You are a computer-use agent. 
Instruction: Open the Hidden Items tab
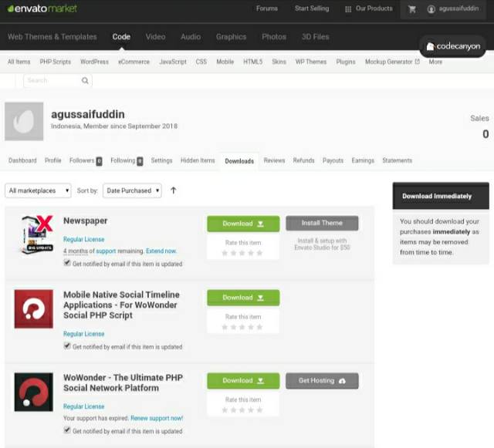coord(198,160)
